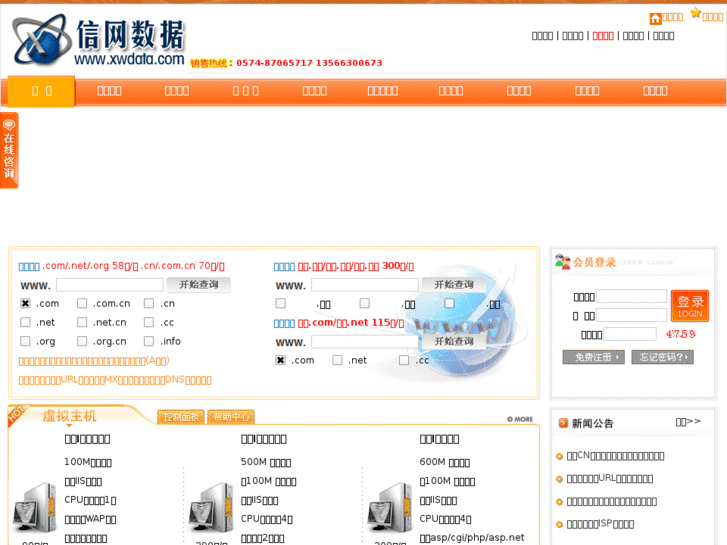Click the WAP feature line of first plan

tap(90, 519)
